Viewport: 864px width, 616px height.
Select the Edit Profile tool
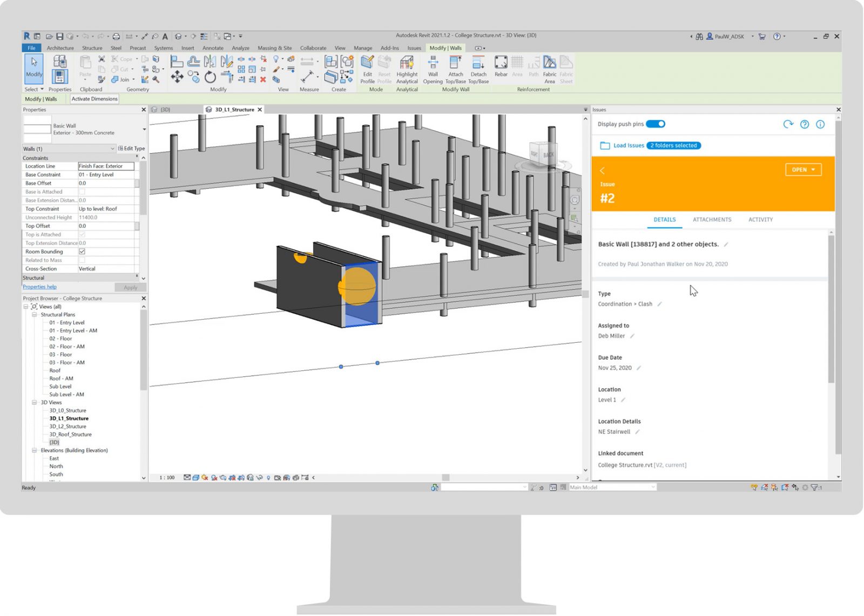[x=367, y=69]
